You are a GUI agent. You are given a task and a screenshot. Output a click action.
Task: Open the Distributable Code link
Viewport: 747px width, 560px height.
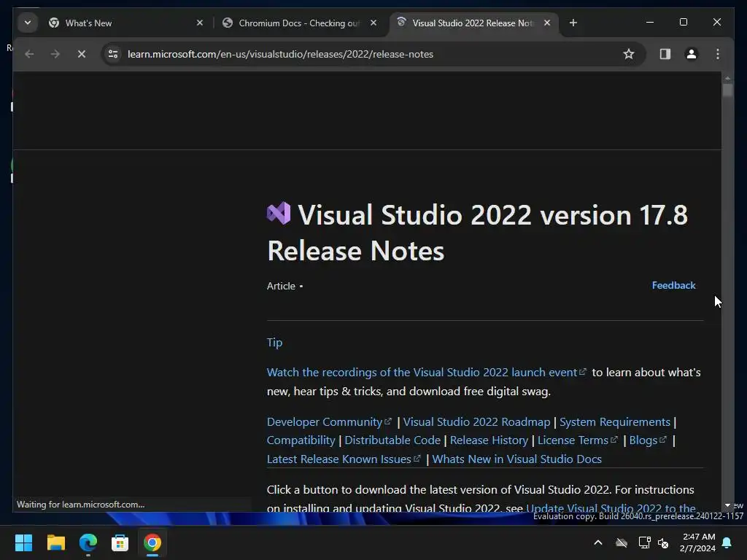pyautogui.click(x=392, y=440)
